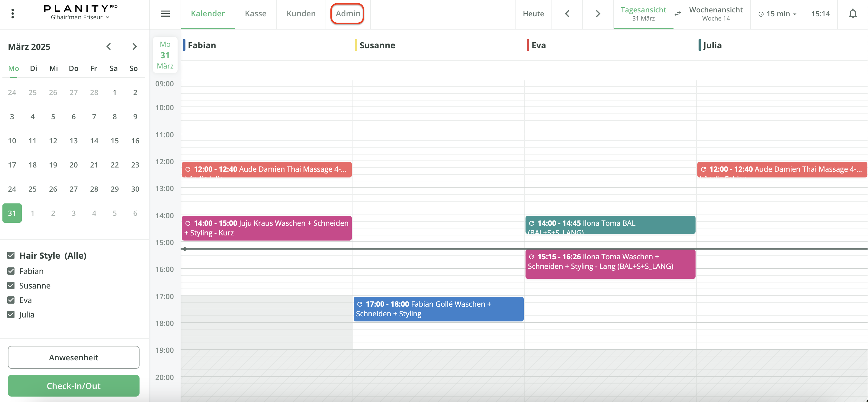The width and height of the screenshot is (868, 402).
Task: Toggle the Hair Style (Alle) checkbox
Action: (x=11, y=256)
